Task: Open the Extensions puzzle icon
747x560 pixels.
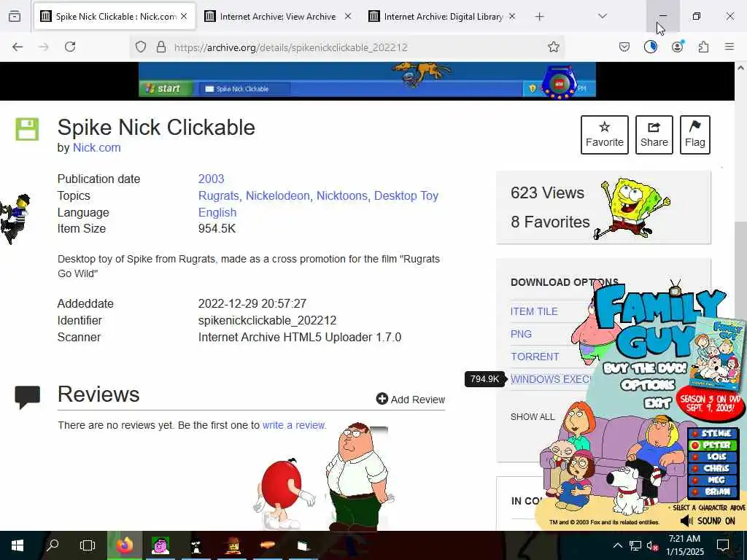Action: pyautogui.click(x=703, y=47)
